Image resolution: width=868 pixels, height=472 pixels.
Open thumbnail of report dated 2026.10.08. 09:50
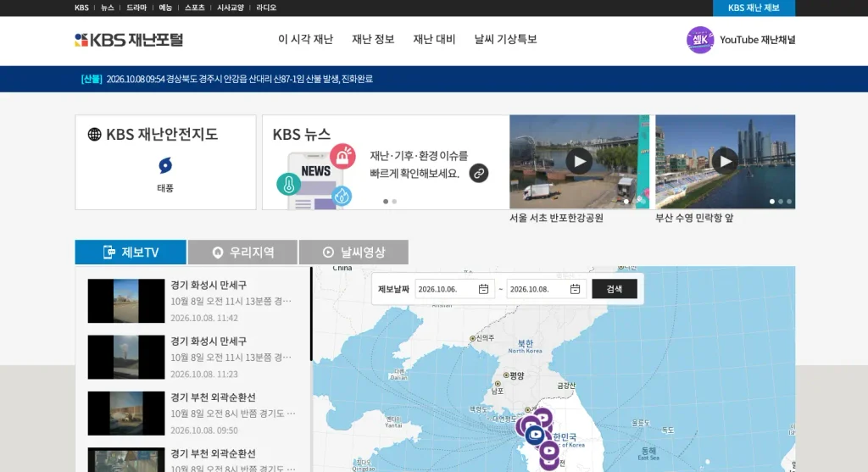pos(126,414)
